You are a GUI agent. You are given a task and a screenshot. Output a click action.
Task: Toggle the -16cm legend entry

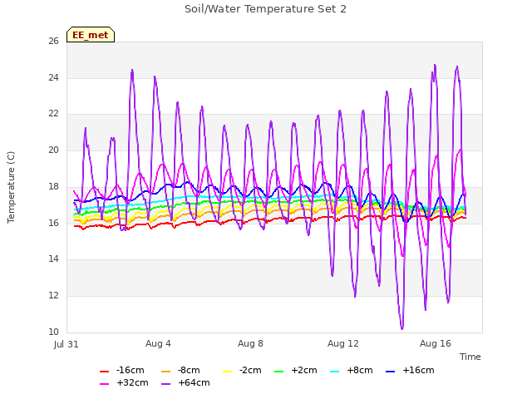[x=122, y=370]
